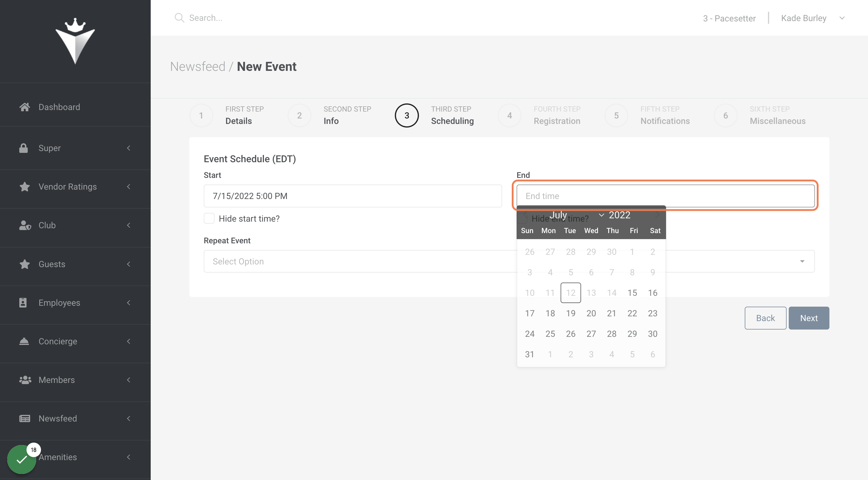This screenshot has width=868, height=480.
Task: Expand the Members sidebar chevron
Action: (128, 380)
